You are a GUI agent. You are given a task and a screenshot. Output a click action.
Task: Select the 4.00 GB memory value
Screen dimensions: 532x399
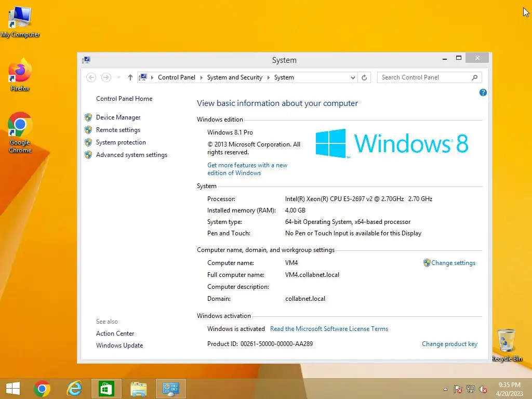click(x=295, y=210)
